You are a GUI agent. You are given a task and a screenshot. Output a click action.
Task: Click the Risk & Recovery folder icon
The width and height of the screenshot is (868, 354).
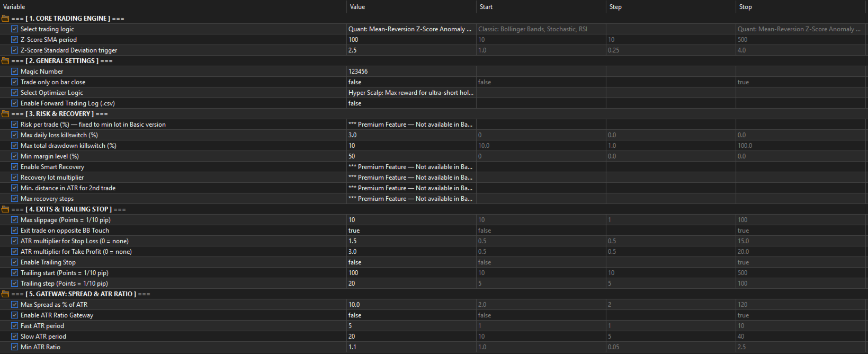point(5,114)
